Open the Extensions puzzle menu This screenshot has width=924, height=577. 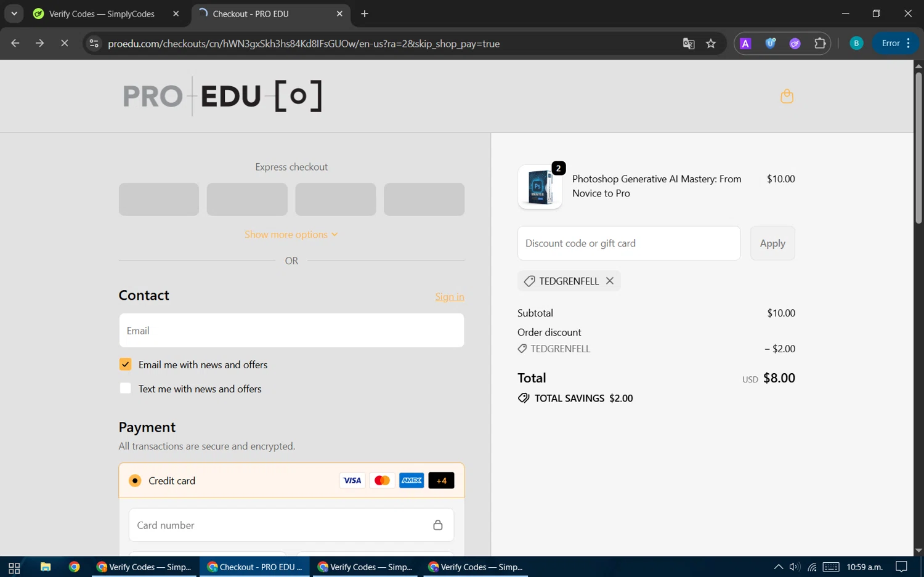820,43
